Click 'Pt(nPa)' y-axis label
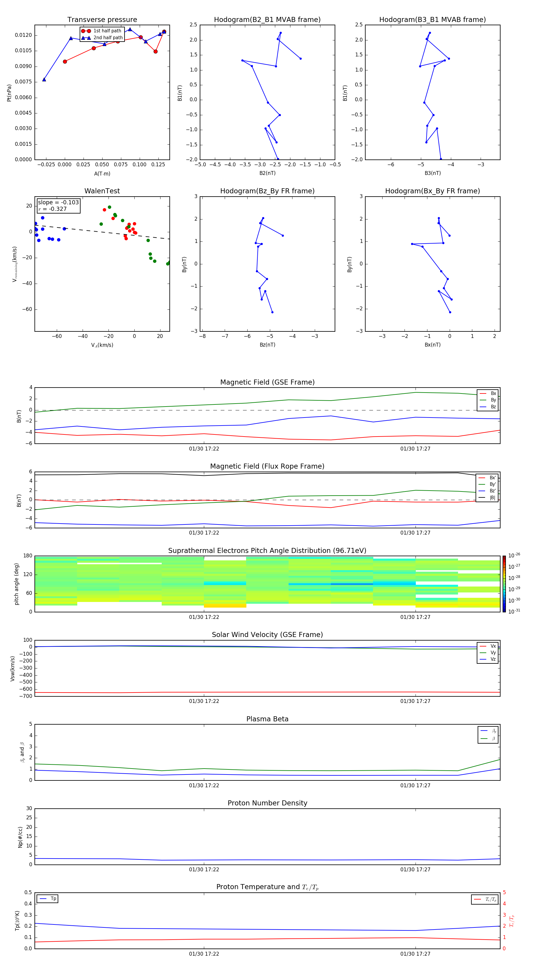Screen dimensions: 535x980 [x=9, y=93]
